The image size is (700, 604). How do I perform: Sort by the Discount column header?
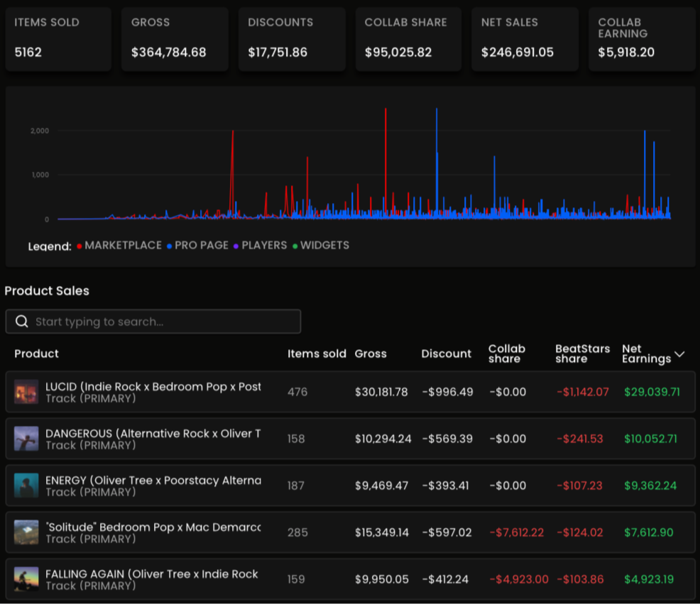point(446,353)
